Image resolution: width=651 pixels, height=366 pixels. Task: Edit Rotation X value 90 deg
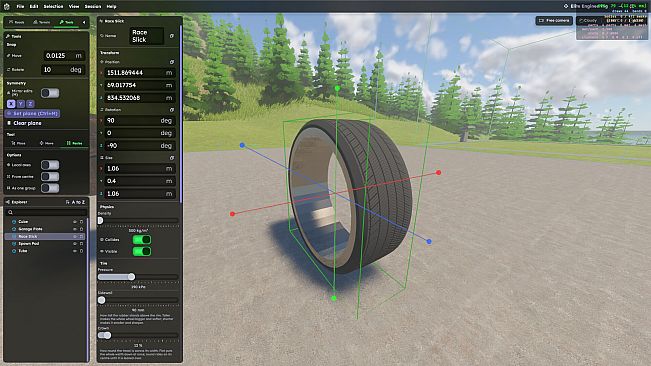[x=140, y=121]
